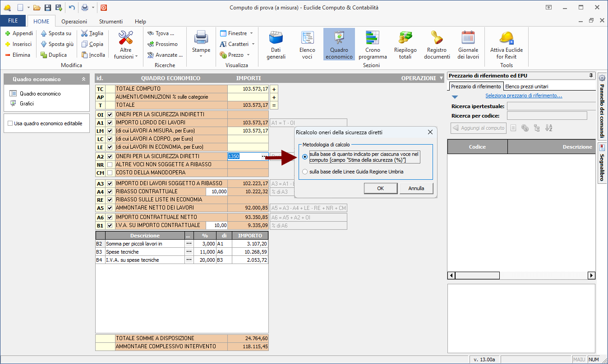Switch to the Operazioni ribbon tab
The height and width of the screenshot is (364, 608).
coord(74,21)
